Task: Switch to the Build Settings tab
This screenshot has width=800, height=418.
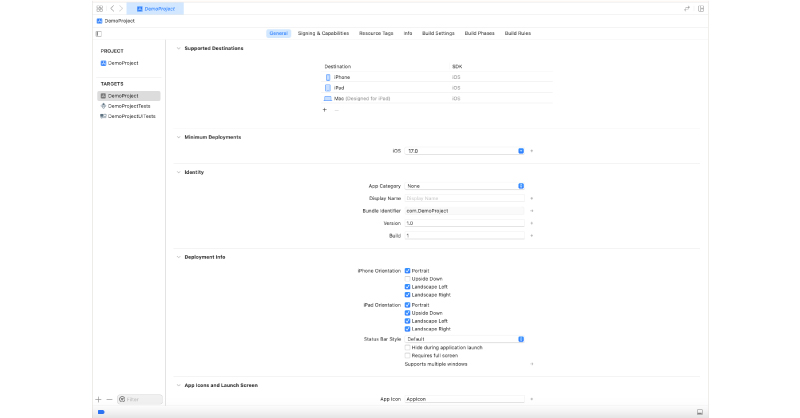Action: (438, 33)
